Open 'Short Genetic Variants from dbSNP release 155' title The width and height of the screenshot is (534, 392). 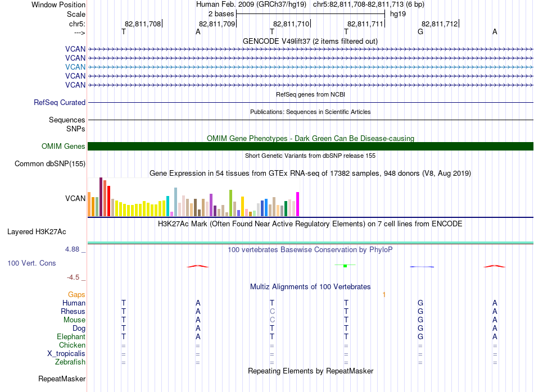[x=310, y=156]
